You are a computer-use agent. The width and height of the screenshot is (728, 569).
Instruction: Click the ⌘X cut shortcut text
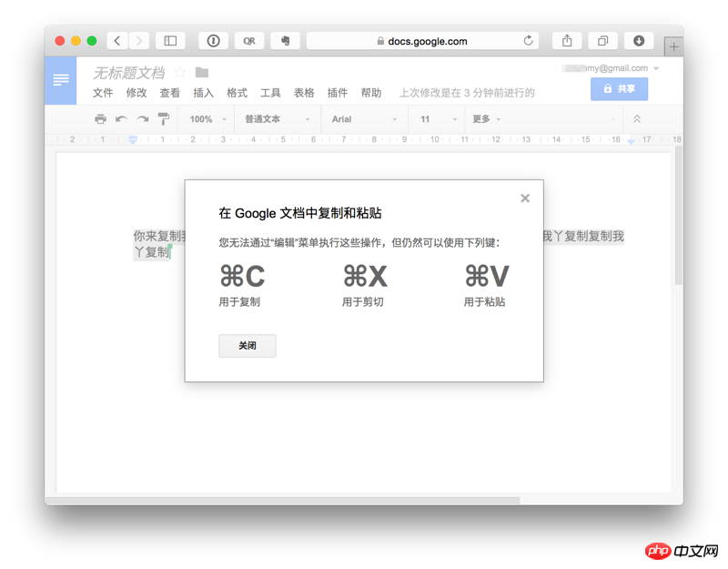tap(365, 276)
